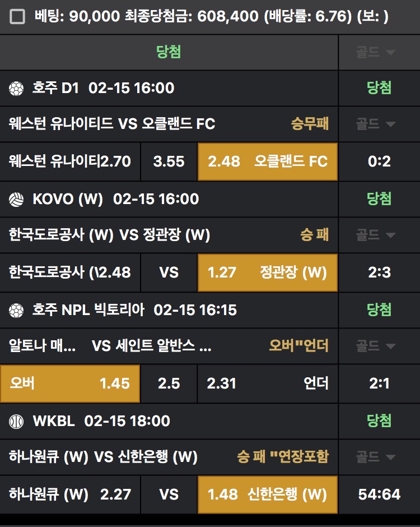The width and height of the screenshot is (420, 527).
Task: Click the volleyball icon beside KOVO (W)
Action: tap(16, 199)
